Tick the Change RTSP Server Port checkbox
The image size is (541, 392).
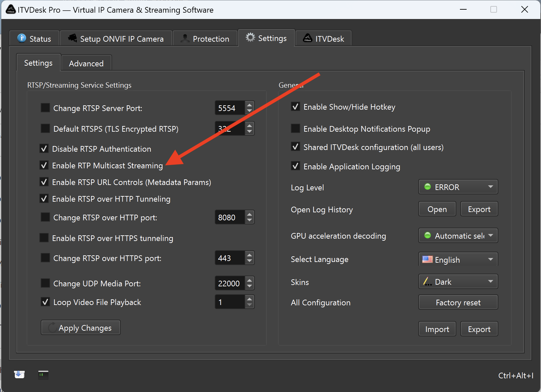click(45, 108)
